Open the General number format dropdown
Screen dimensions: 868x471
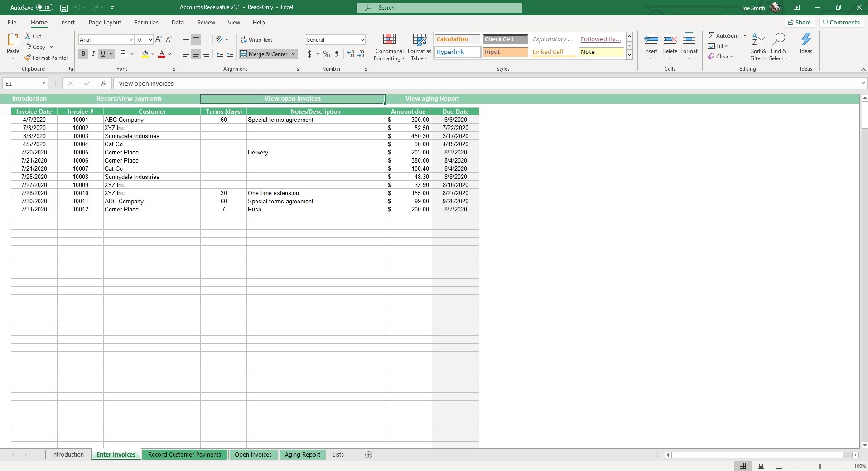tap(364, 39)
